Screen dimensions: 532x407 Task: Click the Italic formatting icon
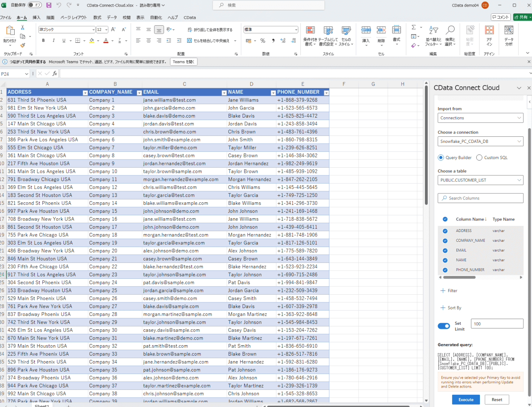54,41
